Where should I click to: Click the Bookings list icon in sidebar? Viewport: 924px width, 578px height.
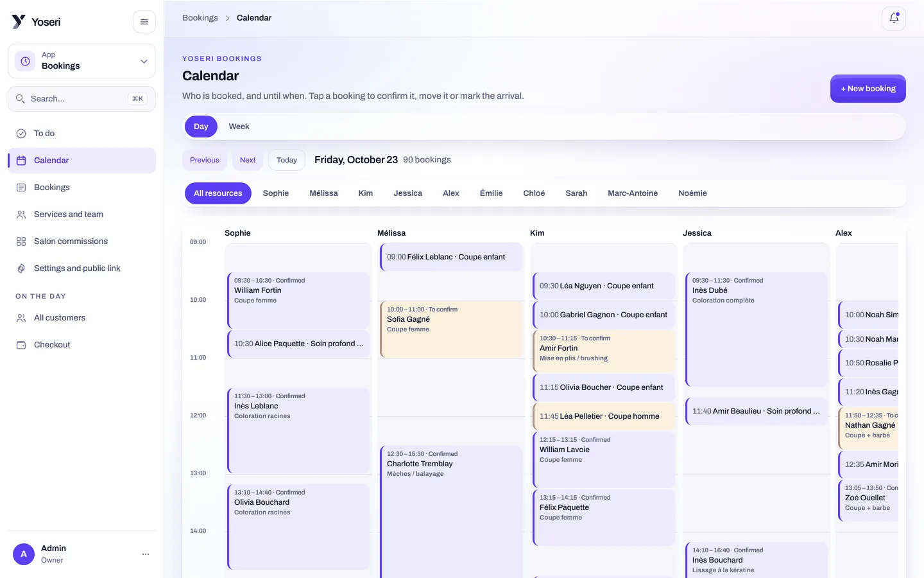(x=21, y=188)
